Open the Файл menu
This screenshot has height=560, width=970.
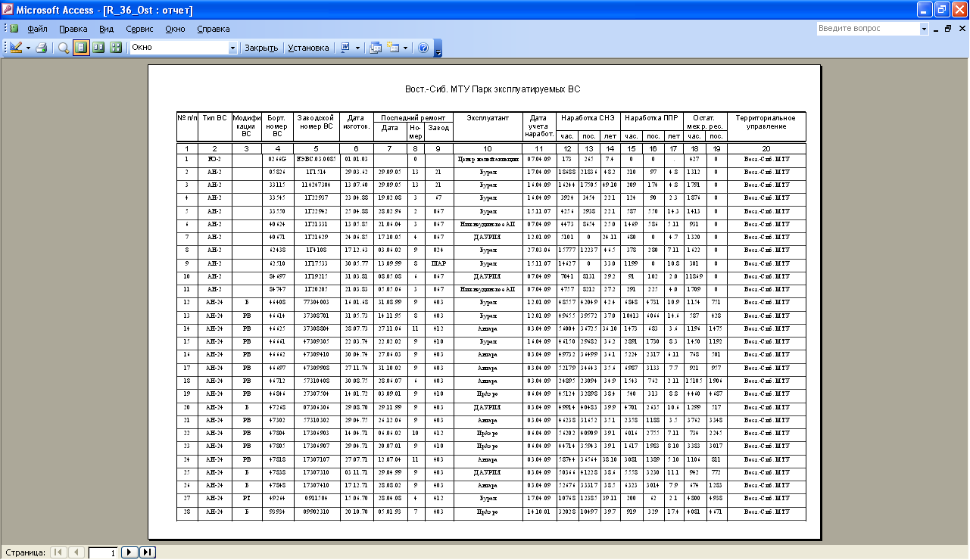point(37,29)
